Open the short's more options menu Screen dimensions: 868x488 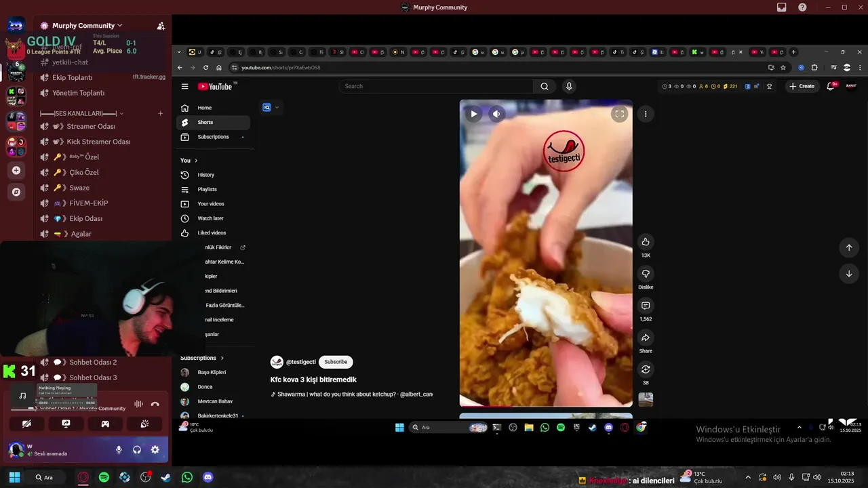click(646, 114)
